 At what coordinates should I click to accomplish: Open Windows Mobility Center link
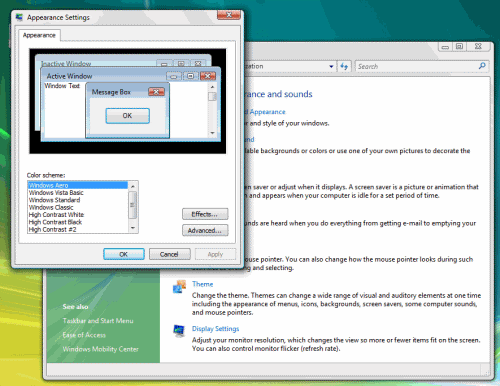point(100,349)
